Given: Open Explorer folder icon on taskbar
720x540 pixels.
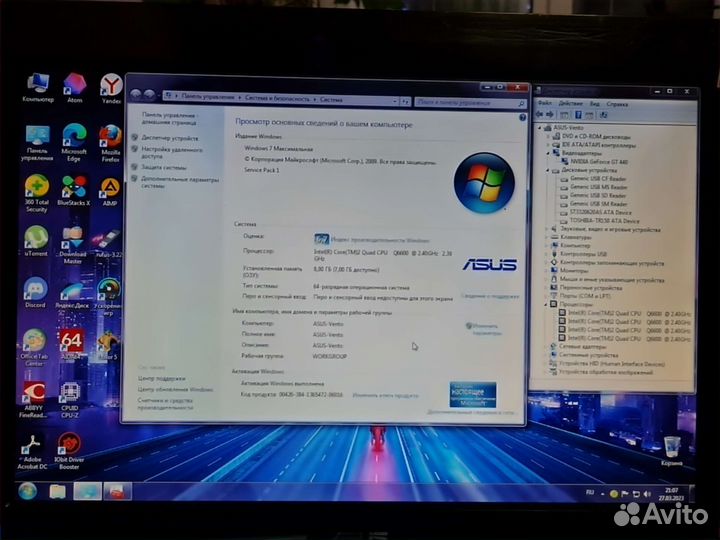Looking at the screenshot, I should click(x=57, y=491).
